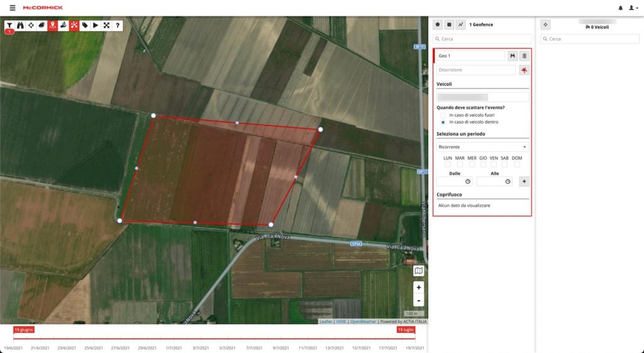Click the geofence Cerca search box
644x353 pixels.
click(x=482, y=39)
